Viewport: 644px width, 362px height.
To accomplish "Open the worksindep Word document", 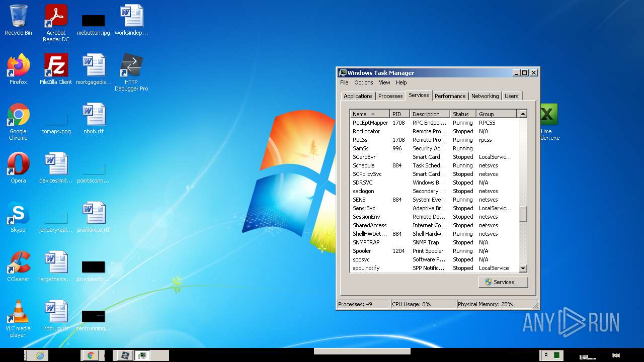I will (x=131, y=20).
